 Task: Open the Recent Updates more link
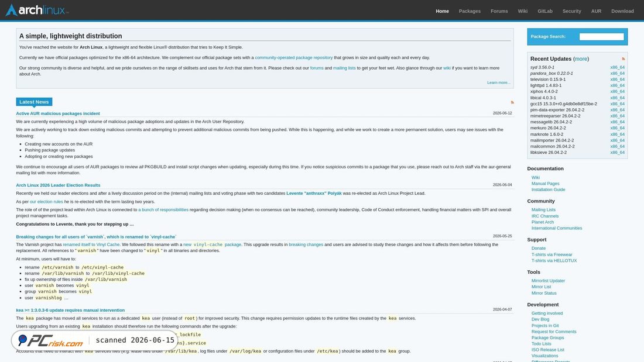tap(581, 58)
